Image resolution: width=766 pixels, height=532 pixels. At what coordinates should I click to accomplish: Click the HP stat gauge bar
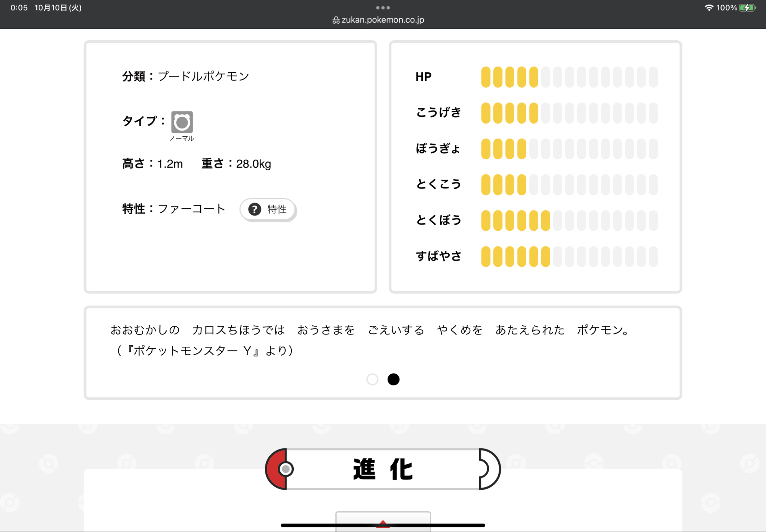pos(569,77)
